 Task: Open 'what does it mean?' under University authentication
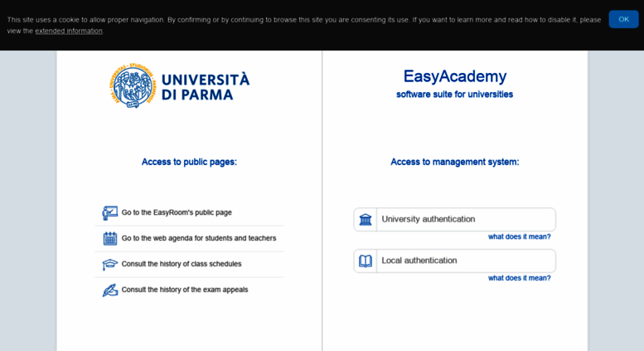coord(519,236)
